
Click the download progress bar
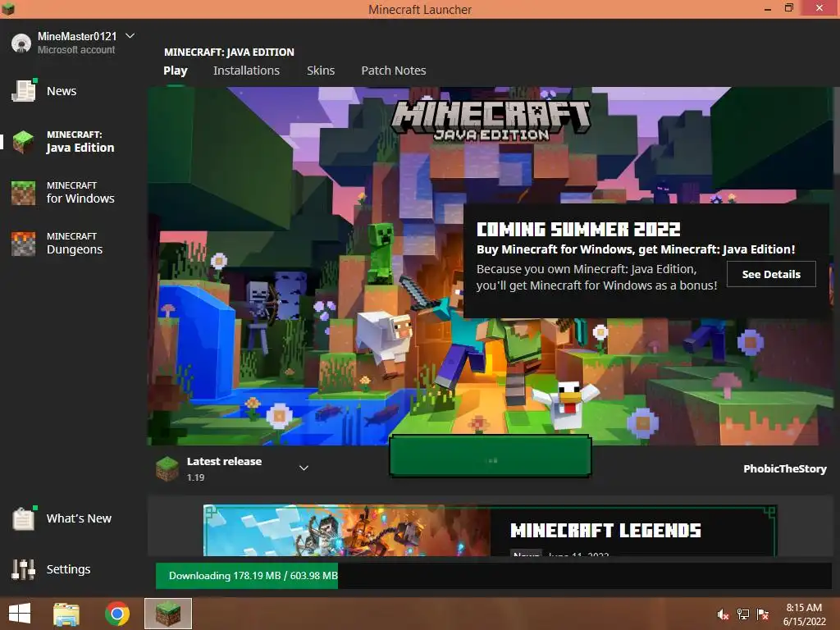[x=493, y=576]
